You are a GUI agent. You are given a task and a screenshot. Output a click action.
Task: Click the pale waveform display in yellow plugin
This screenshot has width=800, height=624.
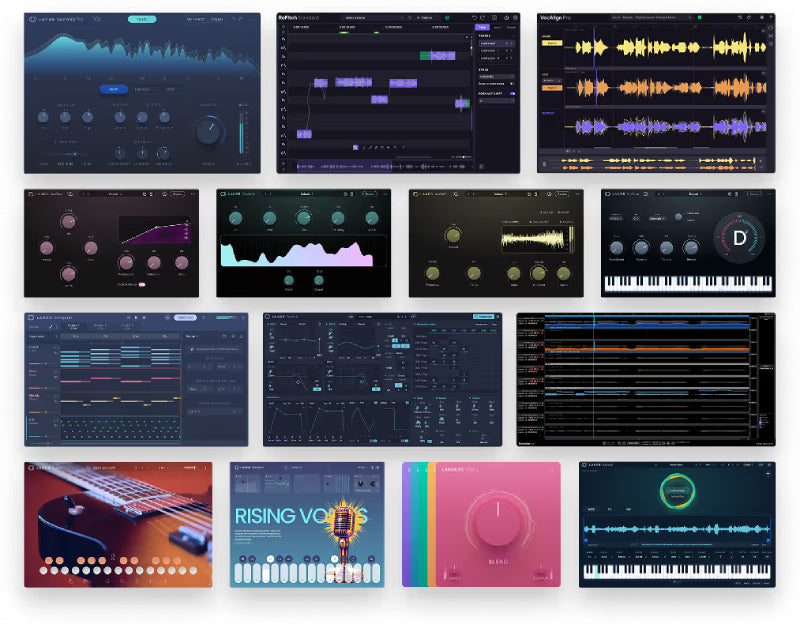536,239
